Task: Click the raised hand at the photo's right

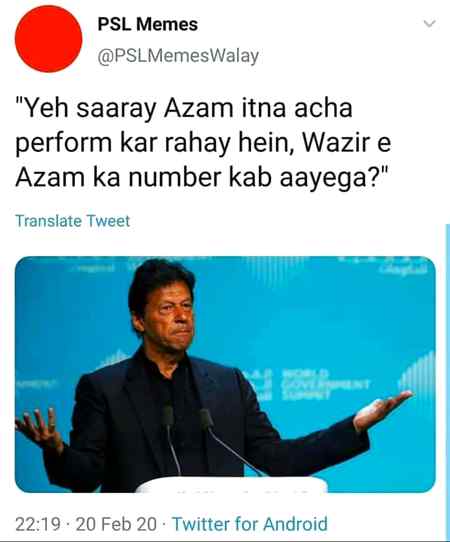Action: click(382, 409)
